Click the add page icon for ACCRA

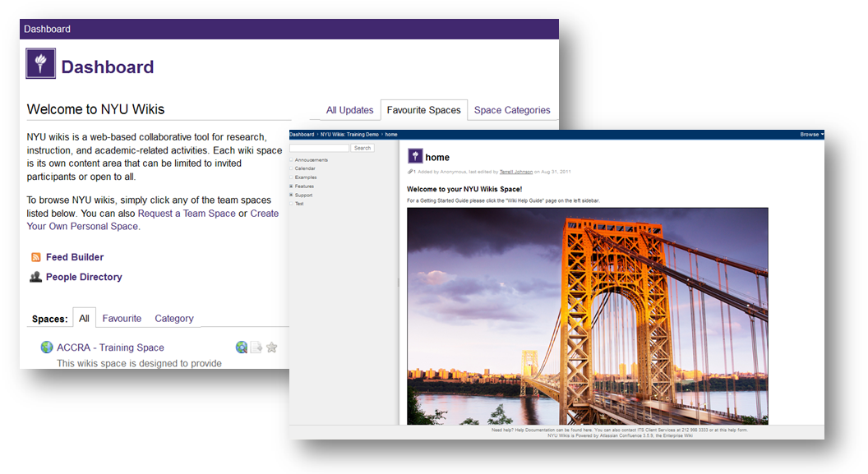(x=256, y=347)
